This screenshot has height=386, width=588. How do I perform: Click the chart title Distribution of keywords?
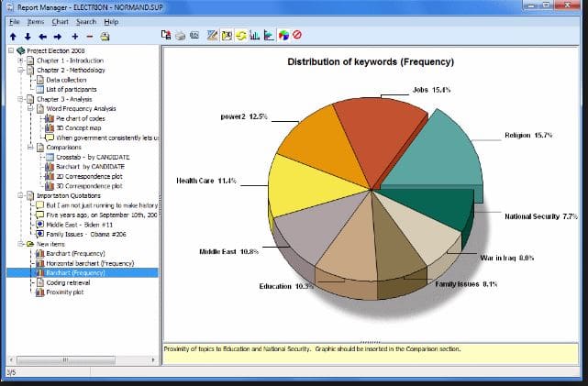371,62
